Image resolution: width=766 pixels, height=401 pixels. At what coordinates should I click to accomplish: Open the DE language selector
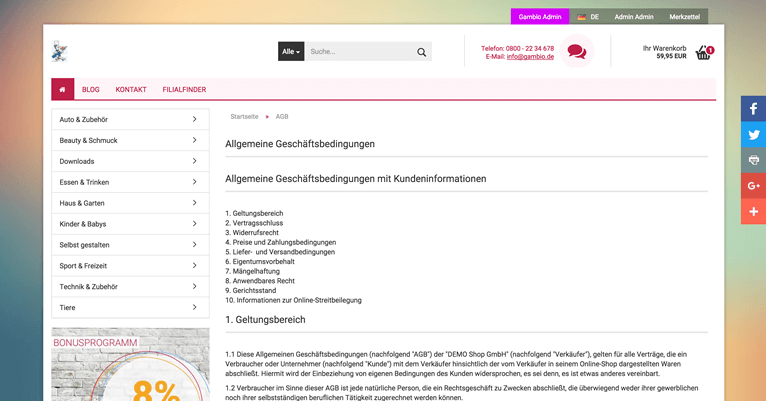click(588, 17)
